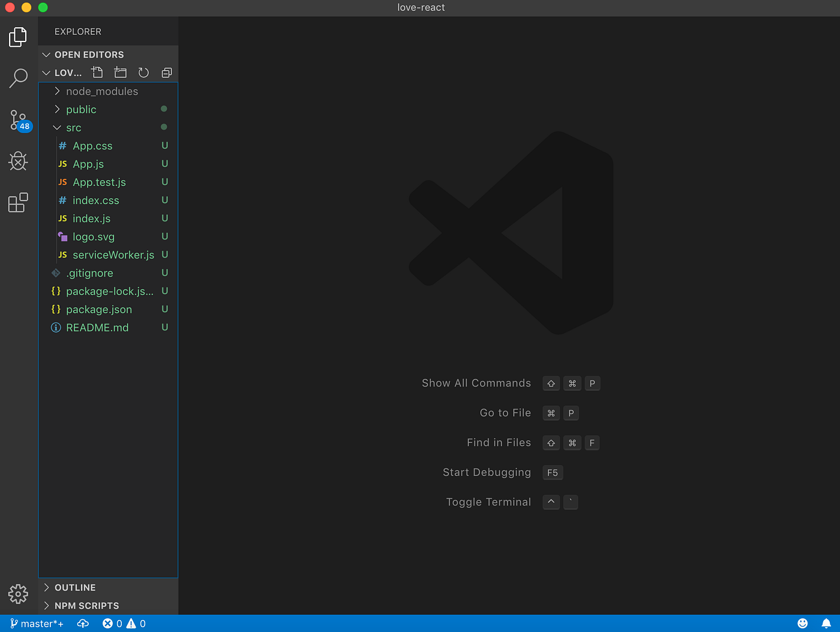Open the Manage gear menu
The height and width of the screenshot is (632, 840).
pyautogui.click(x=18, y=594)
